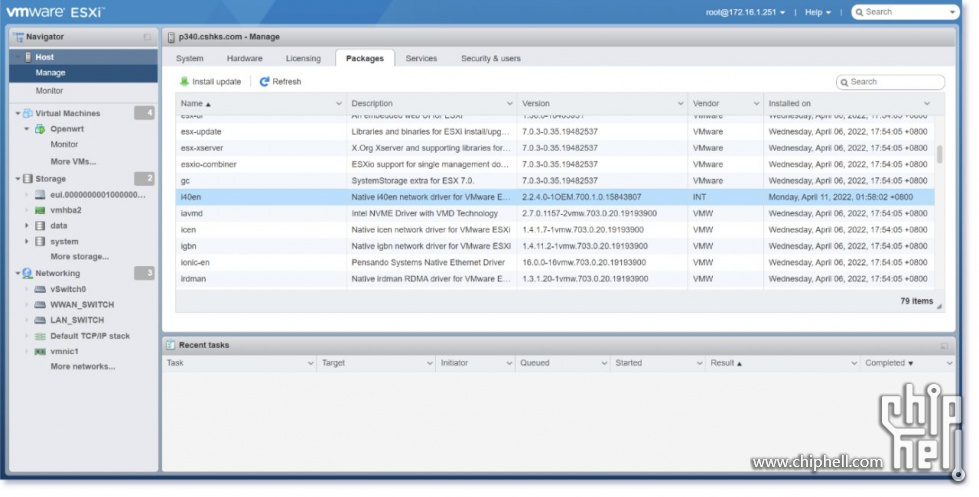Viewport: 979px width, 497px height.
Task: Collapse the Virtual Machines tree section
Action: [x=17, y=114]
